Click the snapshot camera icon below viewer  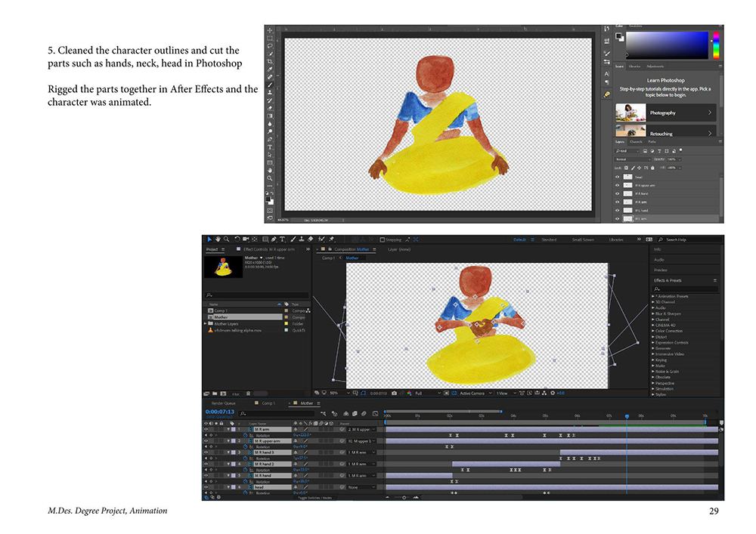click(x=394, y=393)
